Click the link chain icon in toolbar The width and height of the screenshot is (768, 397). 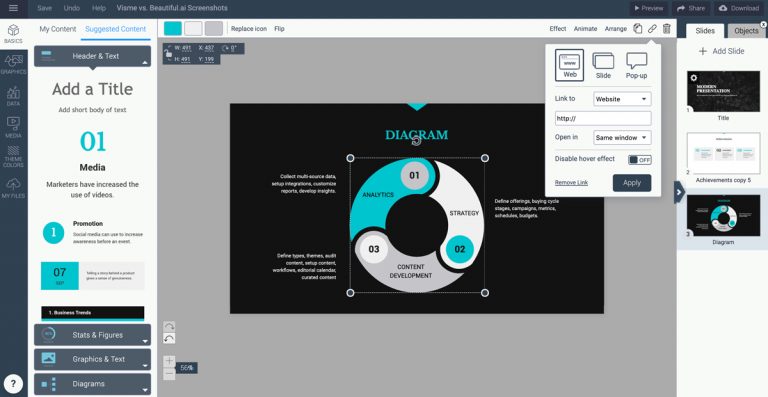pos(652,29)
